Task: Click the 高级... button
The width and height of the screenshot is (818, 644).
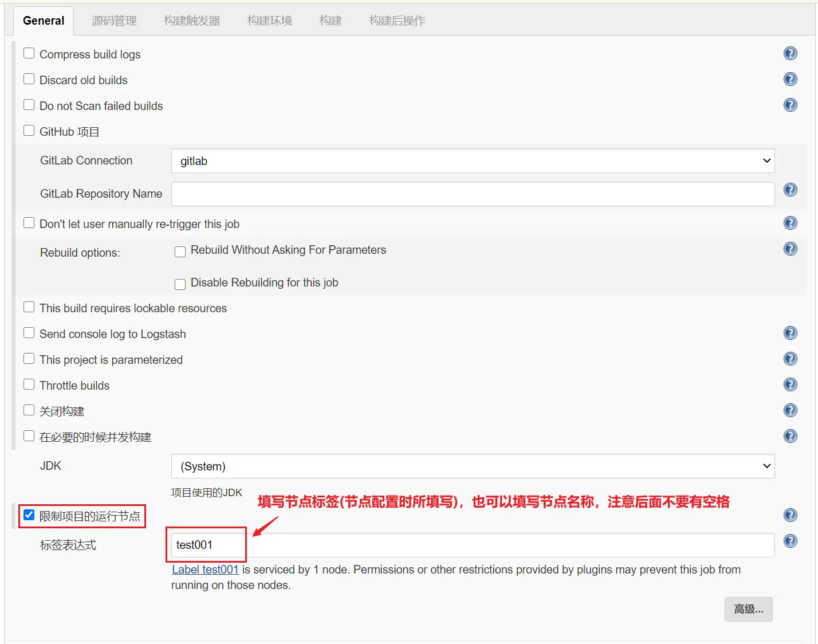Action: [x=748, y=609]
